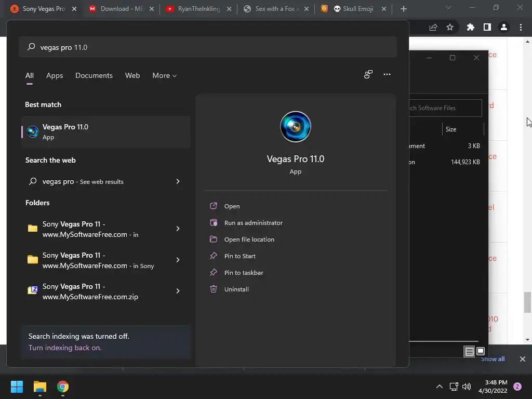Viewport: 532px width, 399px height.
Task: Click the Turn indexing back on link
Action: click(65, 348)
